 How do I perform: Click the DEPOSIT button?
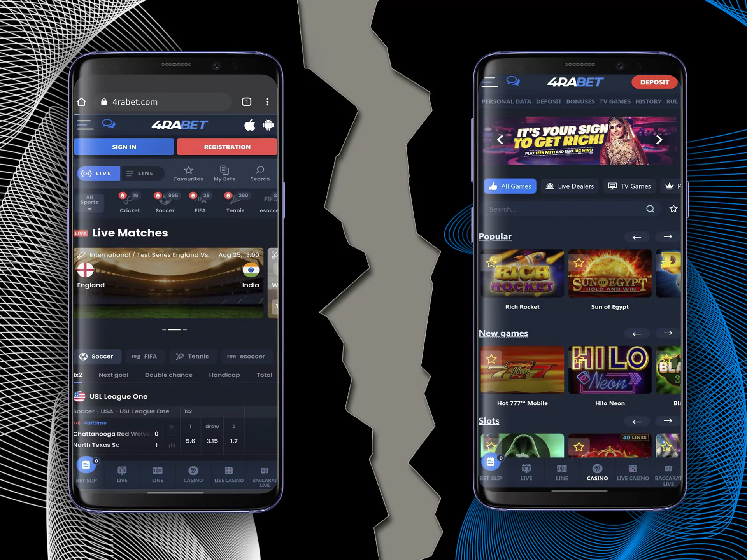coord(654,82)
